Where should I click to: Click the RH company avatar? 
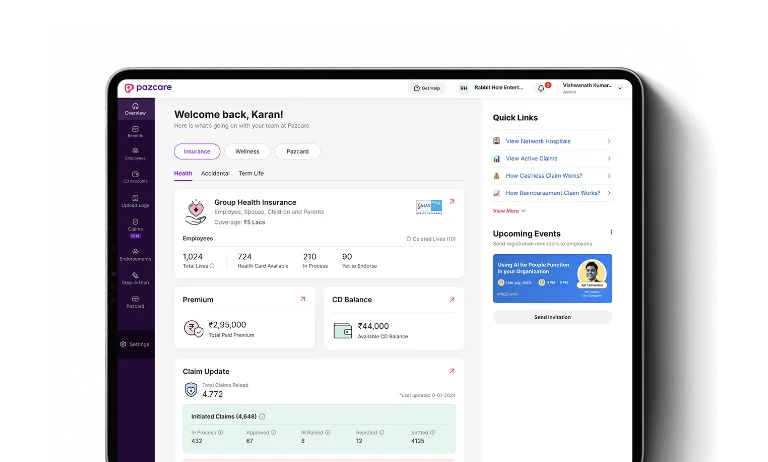click(x=463, y=88)
